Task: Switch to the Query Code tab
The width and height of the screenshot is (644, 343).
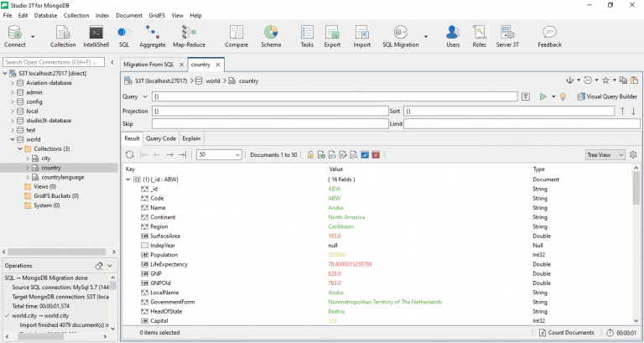Action: pyautogui.click(x=160, y=138)
